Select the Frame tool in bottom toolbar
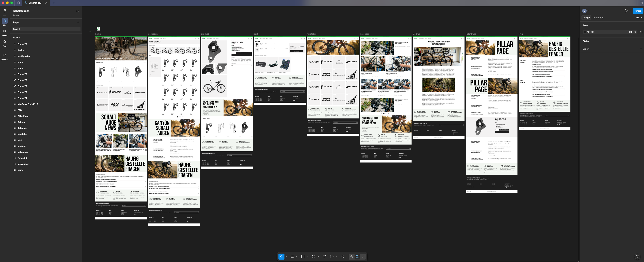Screen dimensions: 644x262 click(x=292, y=257)
